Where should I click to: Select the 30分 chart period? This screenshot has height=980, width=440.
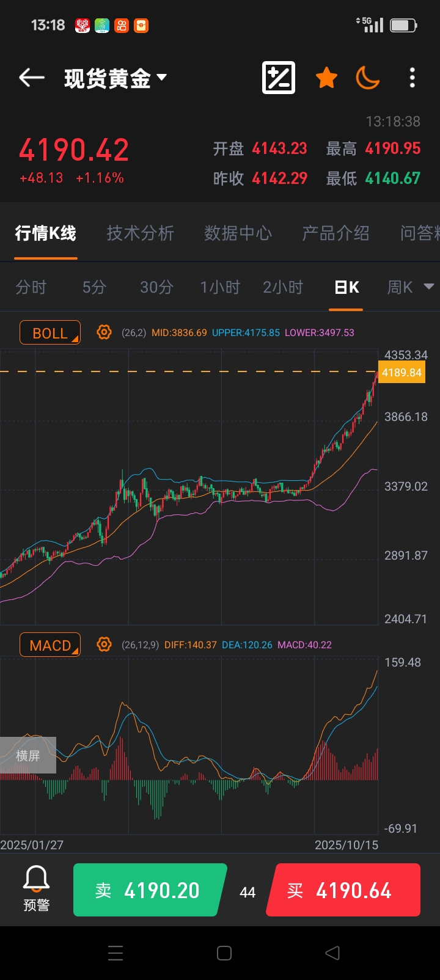pos(156,287)
